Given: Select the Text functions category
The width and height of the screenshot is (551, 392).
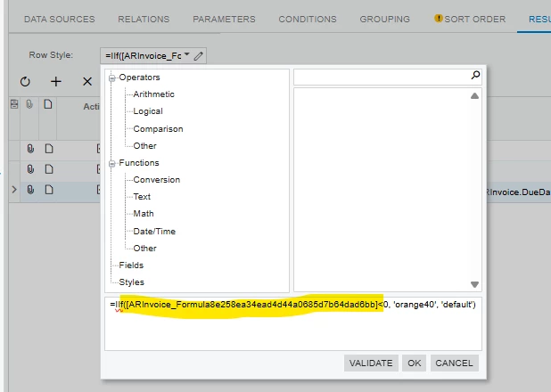Looking at the screenshot, I should click(x=142, y=196).
